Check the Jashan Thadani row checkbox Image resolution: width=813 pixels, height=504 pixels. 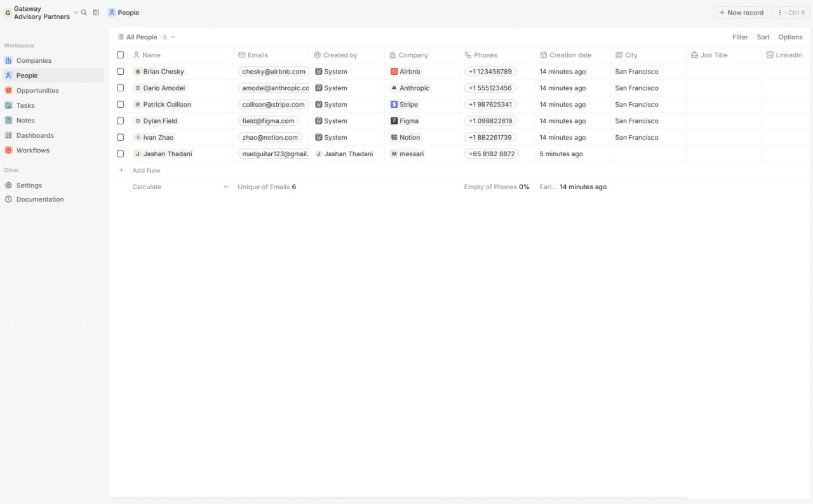tap(120, 154)
